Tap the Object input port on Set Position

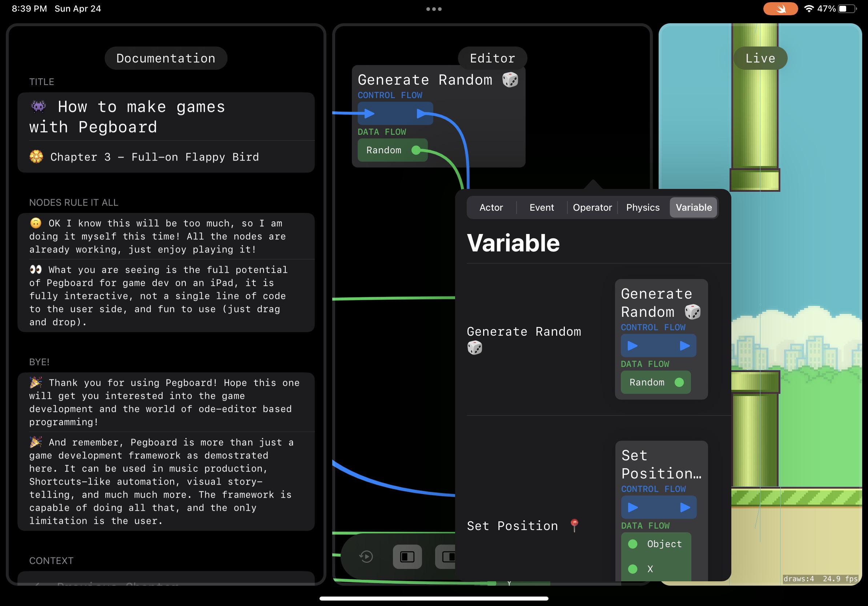coord(632,544)
